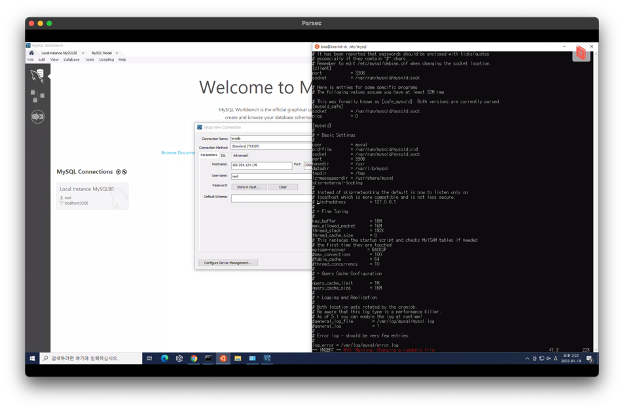Switch to Local instance MySQL80 tab
The height and width of the screenshot is (410, 624).
coord(59,53)
